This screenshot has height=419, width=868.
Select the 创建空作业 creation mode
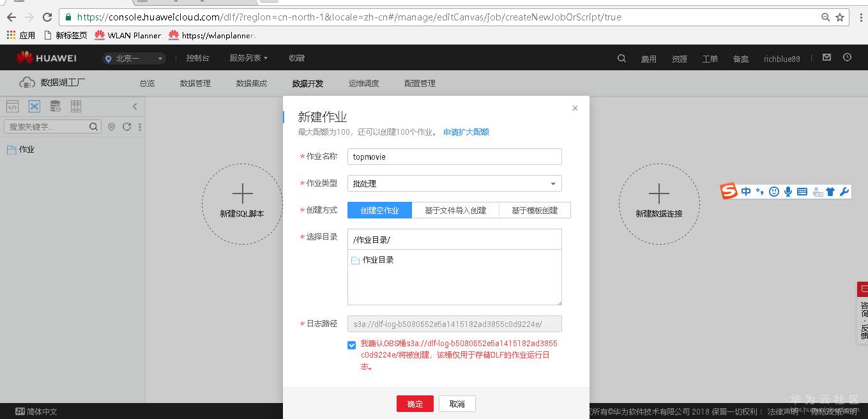coord(379,210)
